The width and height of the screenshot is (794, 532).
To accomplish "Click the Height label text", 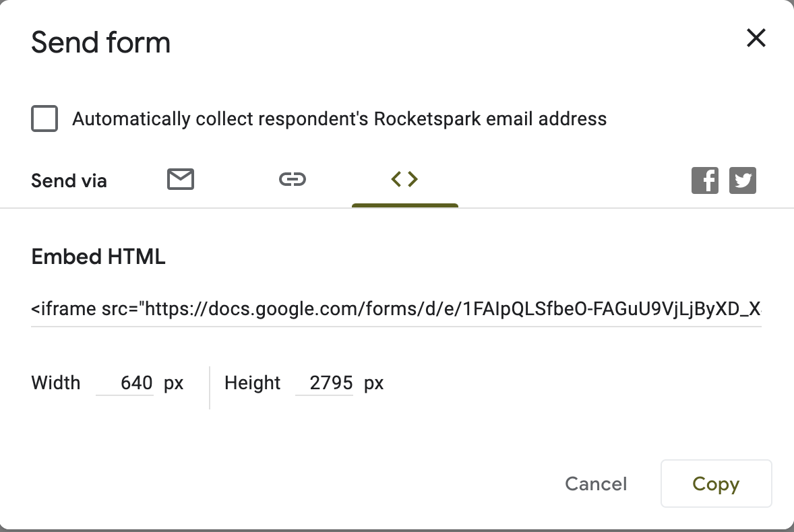I will [252, 383].
